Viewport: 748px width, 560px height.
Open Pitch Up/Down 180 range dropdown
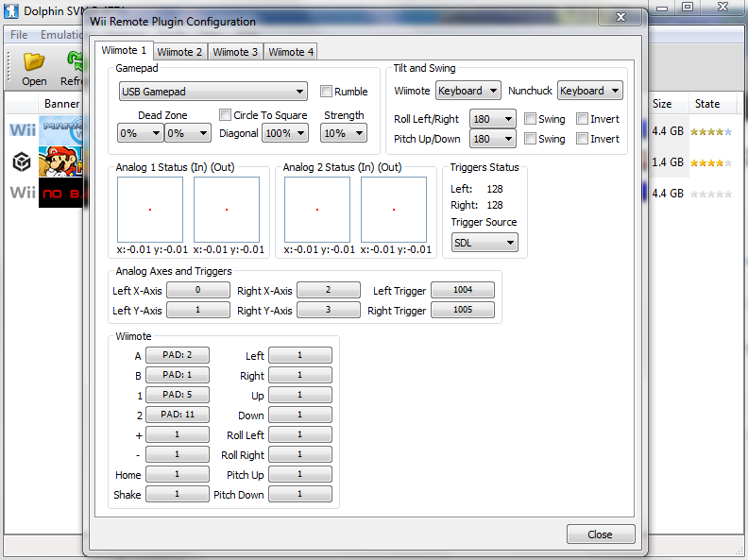tap(493, 139)
